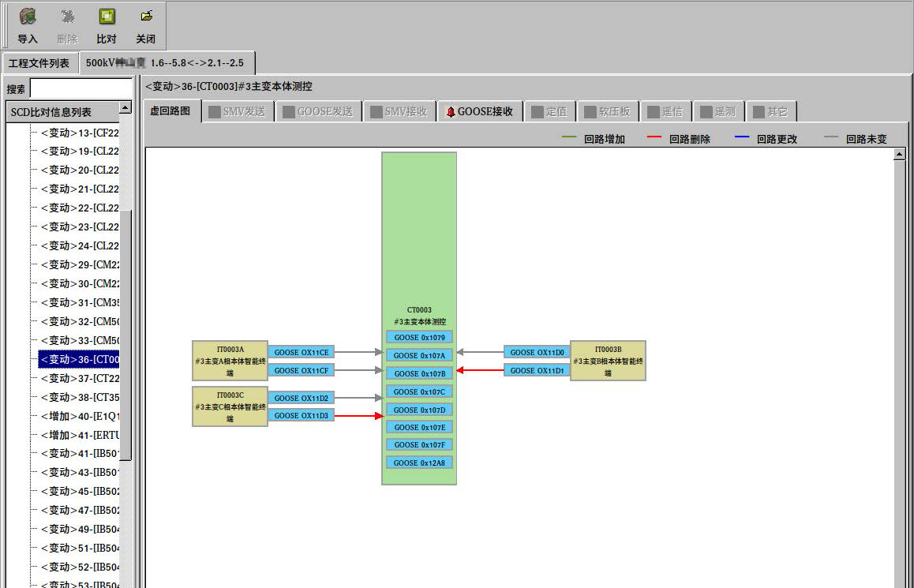Image resolution: width=914 pixels, height=588 pixels.
Task: Open the 工程文件列表 tab
Action: point(39,63)
